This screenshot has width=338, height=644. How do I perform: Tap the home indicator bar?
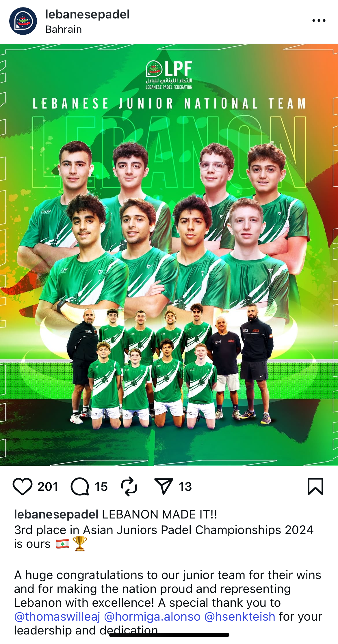pos(169,635)
